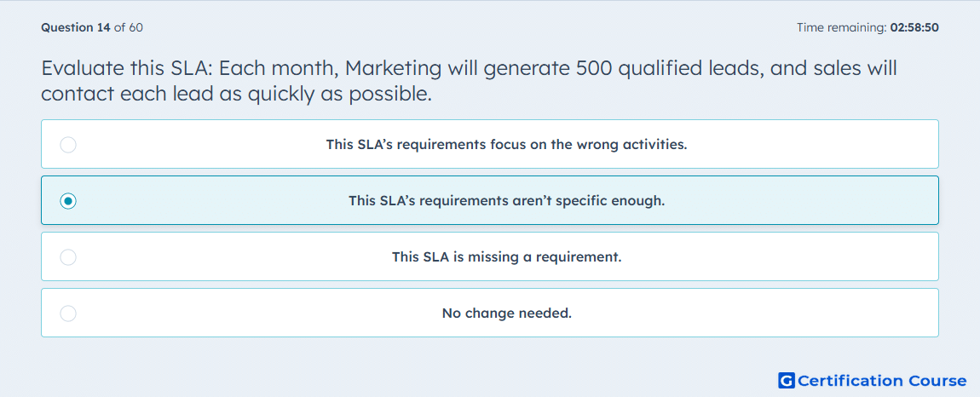Click the word 'Marketing' in the question
Viewport: 980px width, 397px height.
tap(393, 67)
